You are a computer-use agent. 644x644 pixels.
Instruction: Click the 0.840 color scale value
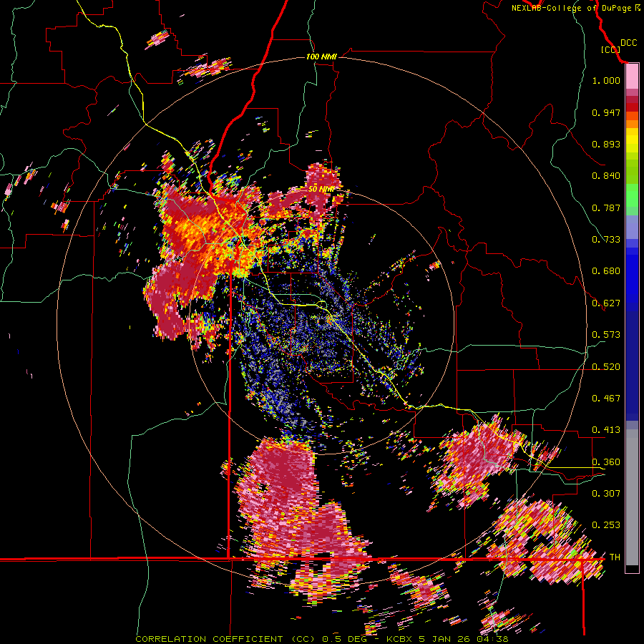tap(606, 176)
